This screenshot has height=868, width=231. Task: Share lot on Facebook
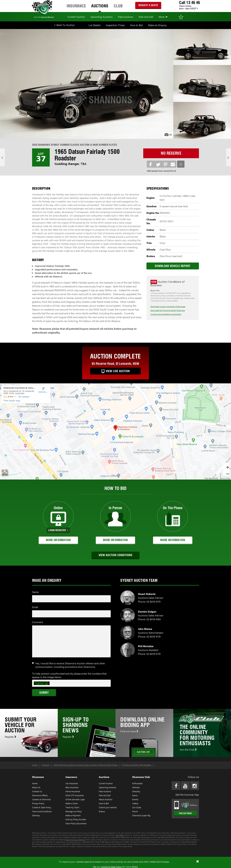pos(150,164)
